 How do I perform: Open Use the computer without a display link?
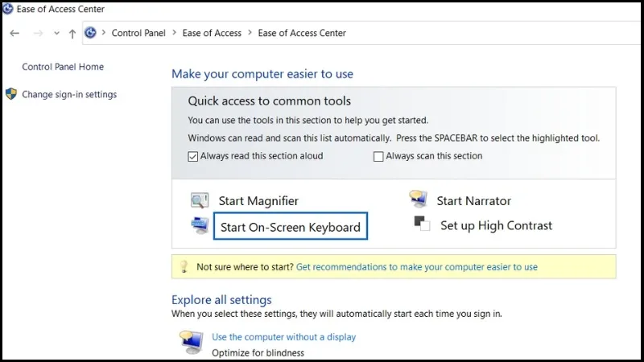[x=283, y=337]
